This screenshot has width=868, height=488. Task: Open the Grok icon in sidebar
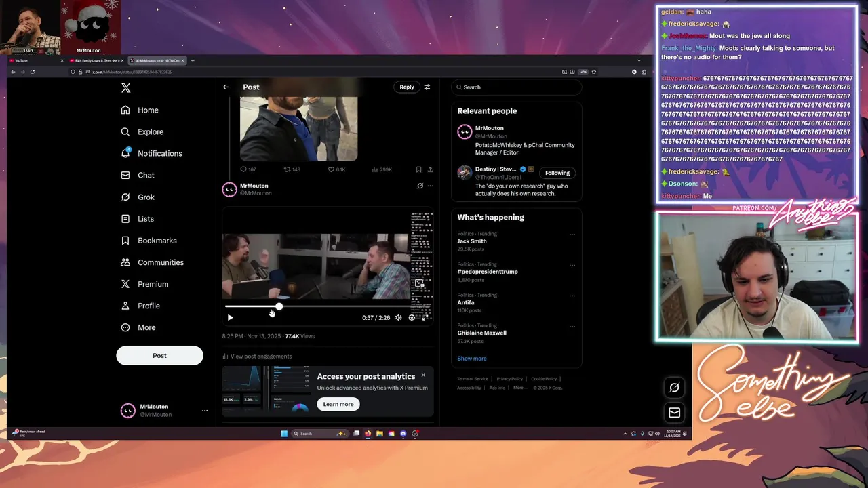pyautogui.click(x=125, y=197)
